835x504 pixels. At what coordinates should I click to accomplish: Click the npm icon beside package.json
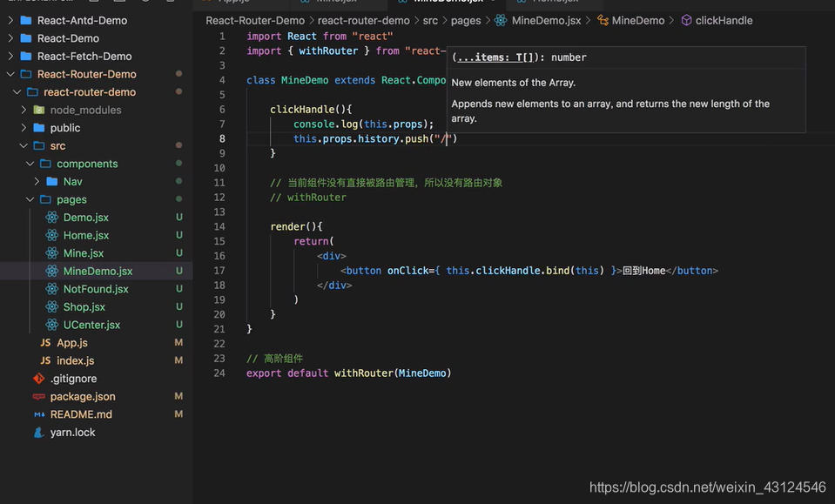tap(39, 396)
